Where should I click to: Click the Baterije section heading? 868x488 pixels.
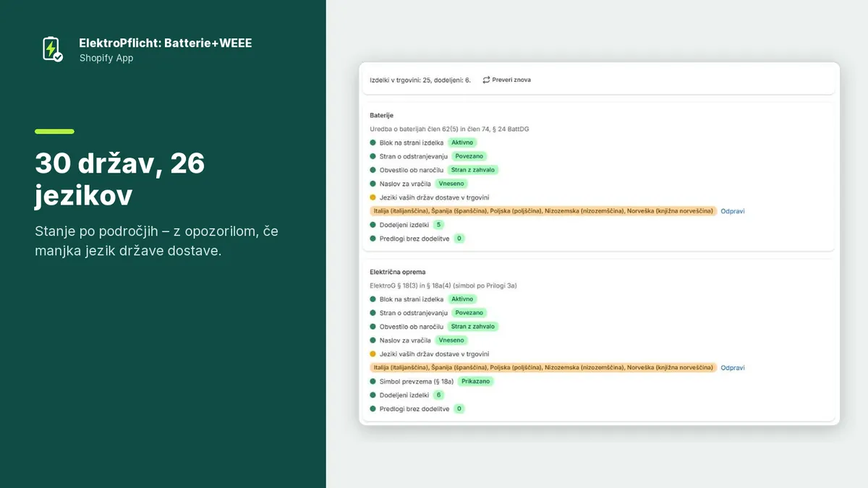pos(382,116)
